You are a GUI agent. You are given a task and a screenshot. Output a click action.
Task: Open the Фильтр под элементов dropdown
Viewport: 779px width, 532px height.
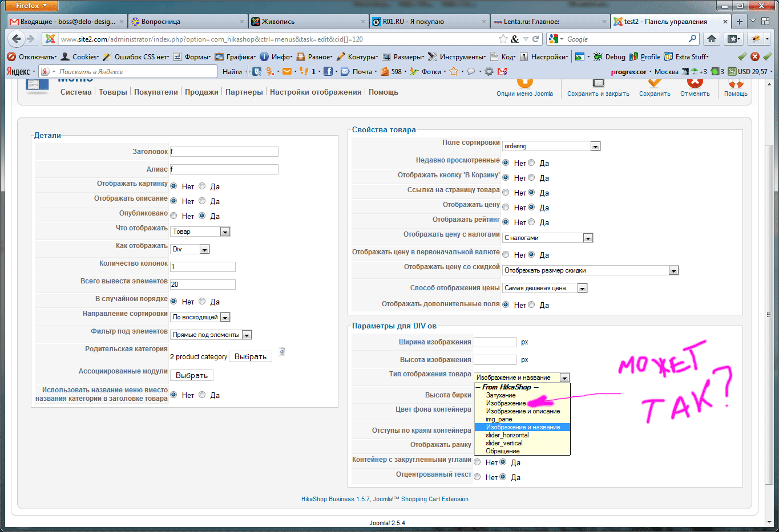pyautogui.click(x=211, y=335)
